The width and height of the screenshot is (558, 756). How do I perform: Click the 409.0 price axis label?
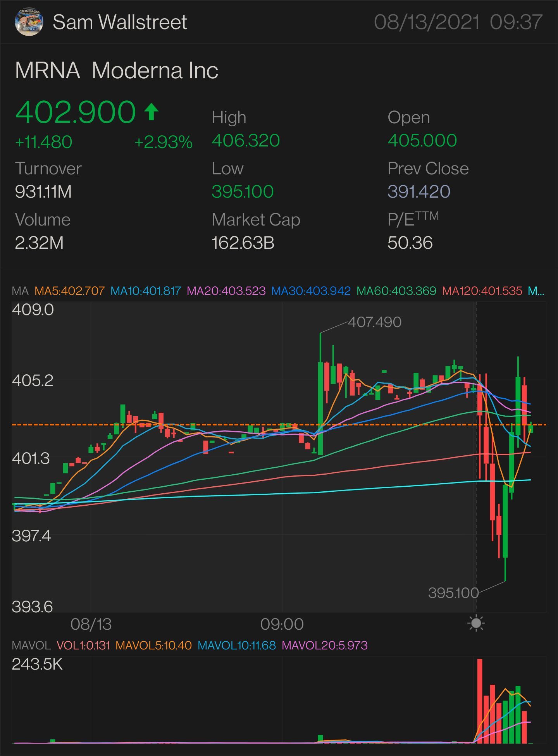[x=33, y=310]
